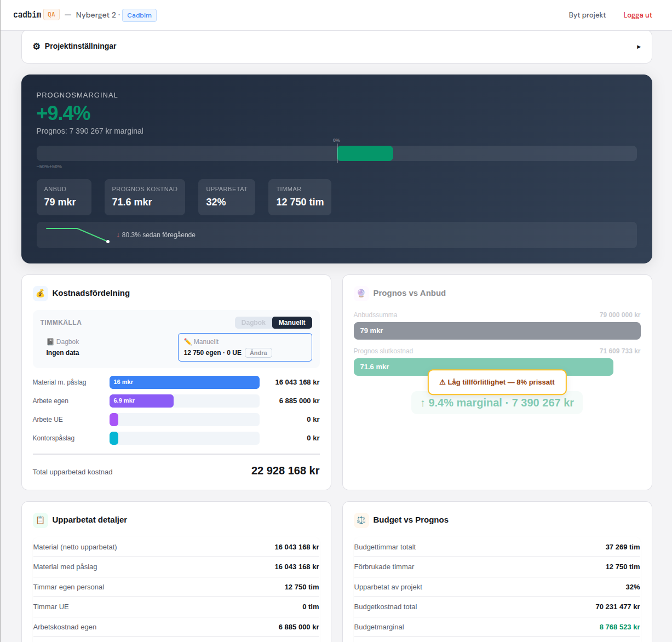Viewport: 672px width, 642px height.
Task: Open Byt projekt in the top bar
Action: (x=587, y=15)
